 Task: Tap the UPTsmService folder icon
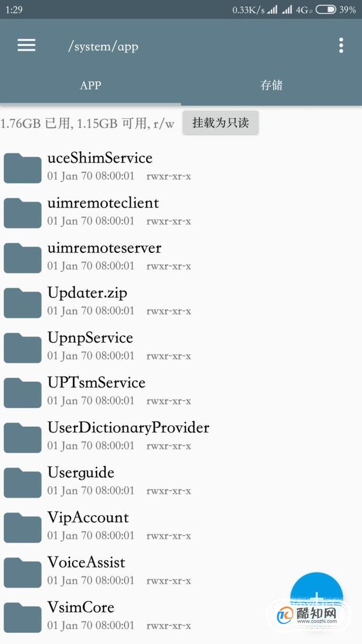click(22, 392)
